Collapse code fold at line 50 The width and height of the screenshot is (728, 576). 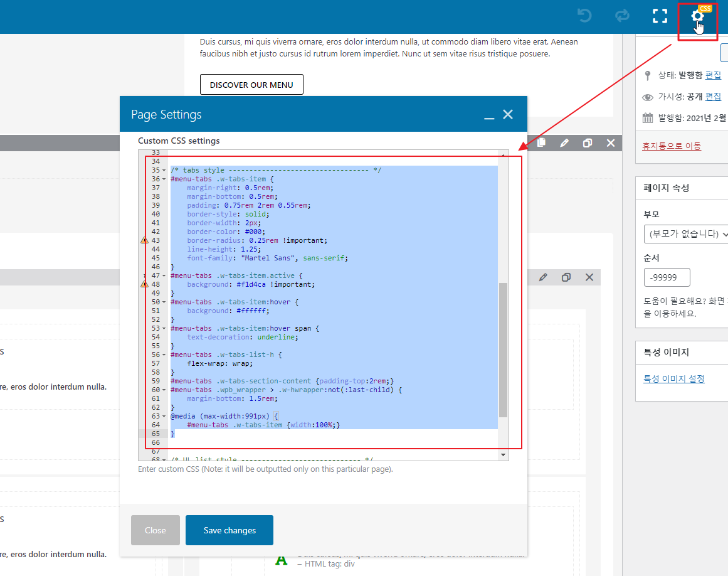point(164,302)
